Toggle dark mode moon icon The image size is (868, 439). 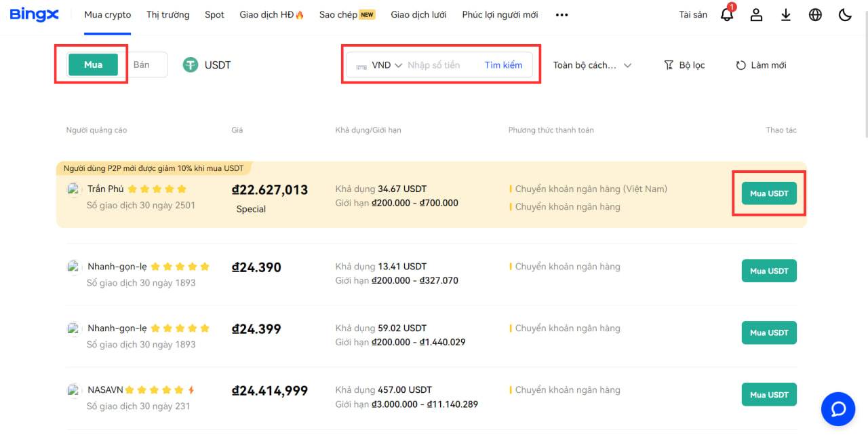tap(845, 15)
